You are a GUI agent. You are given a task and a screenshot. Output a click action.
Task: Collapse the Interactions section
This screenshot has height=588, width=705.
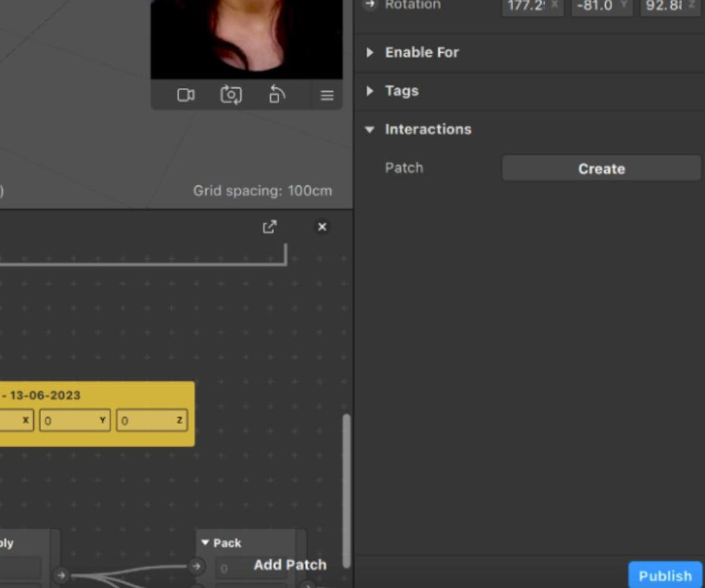(x=369, y=129)
